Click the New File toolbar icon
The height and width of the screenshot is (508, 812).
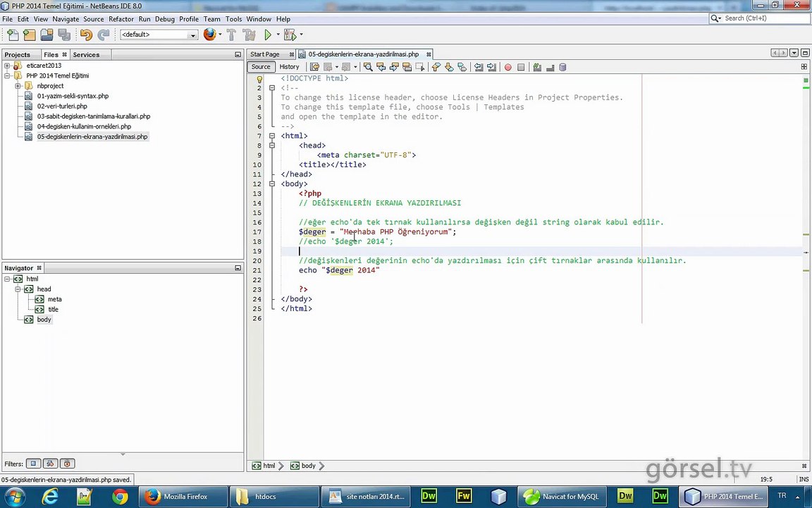12,35
